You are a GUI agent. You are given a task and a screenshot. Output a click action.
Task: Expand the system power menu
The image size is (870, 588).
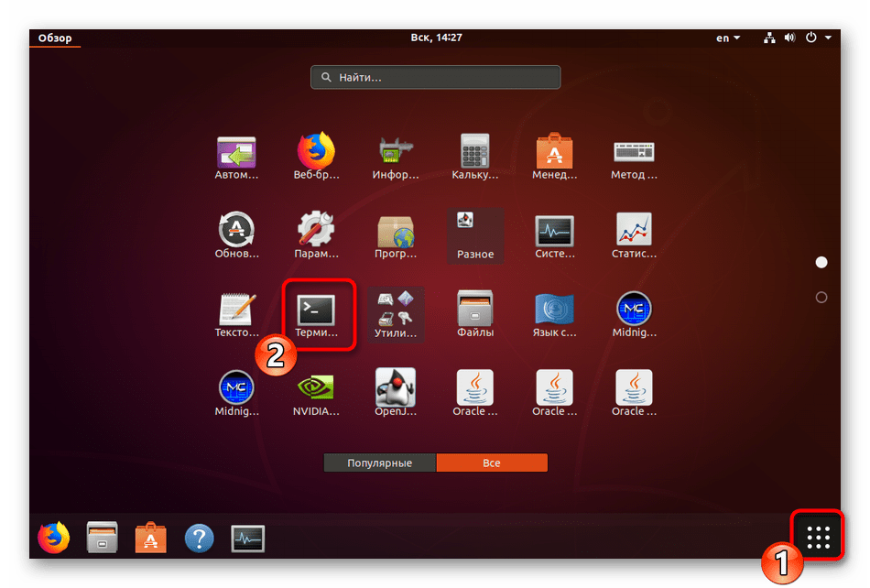tap(818, 38)
